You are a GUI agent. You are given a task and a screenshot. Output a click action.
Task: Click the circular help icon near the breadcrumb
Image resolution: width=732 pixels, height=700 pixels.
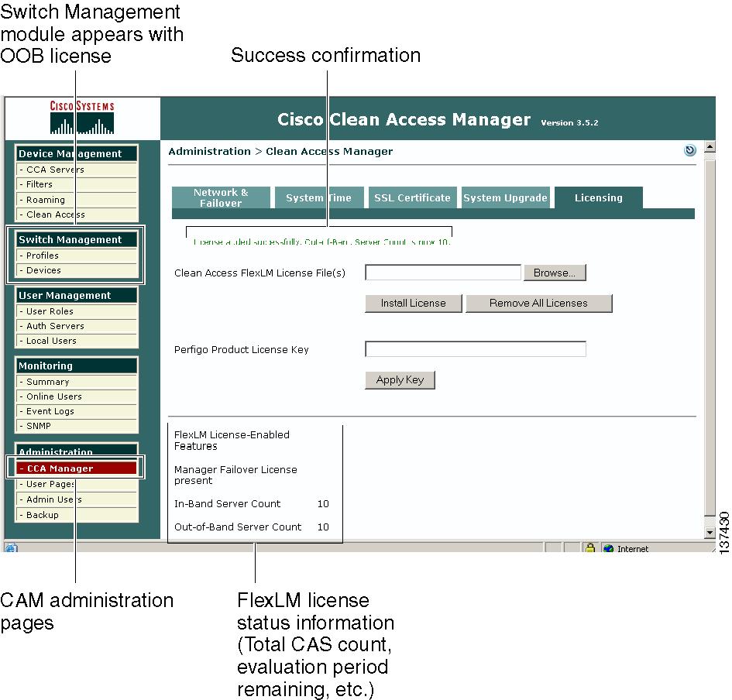pyautogui.click(x=689, y=150)
